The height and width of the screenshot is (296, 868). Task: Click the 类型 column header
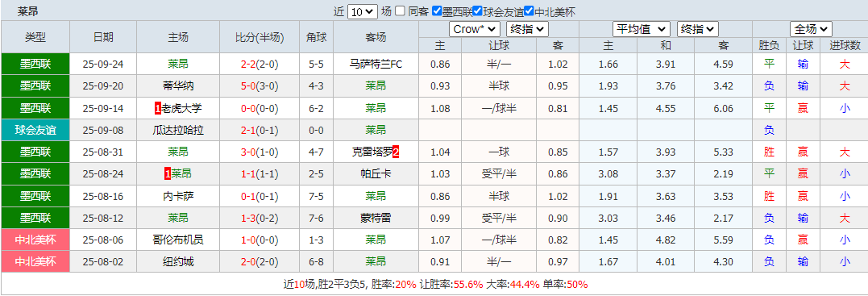[x=35, y=37]
